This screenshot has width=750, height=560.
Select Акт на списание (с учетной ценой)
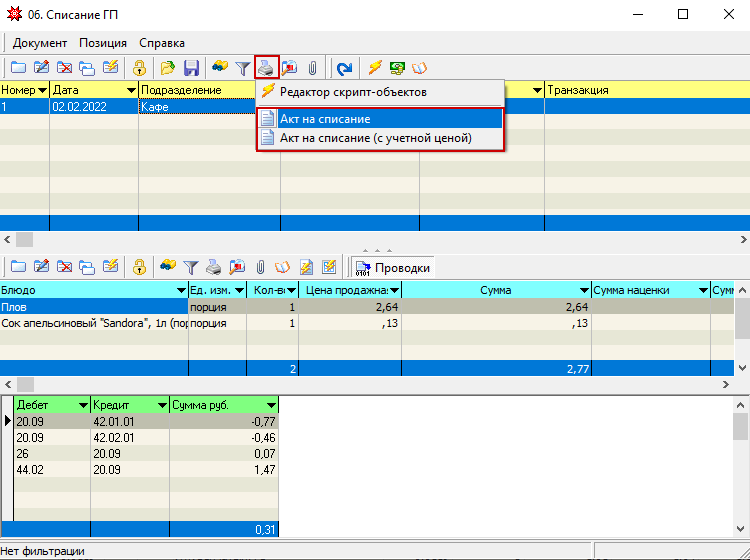pyautogui.click(x=380, y=138)
